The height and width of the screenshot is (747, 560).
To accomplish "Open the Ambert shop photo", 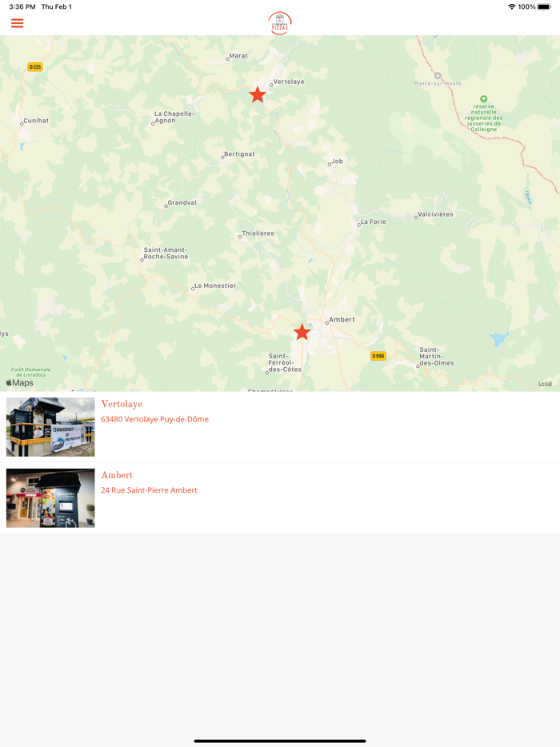I will (50, 497).
